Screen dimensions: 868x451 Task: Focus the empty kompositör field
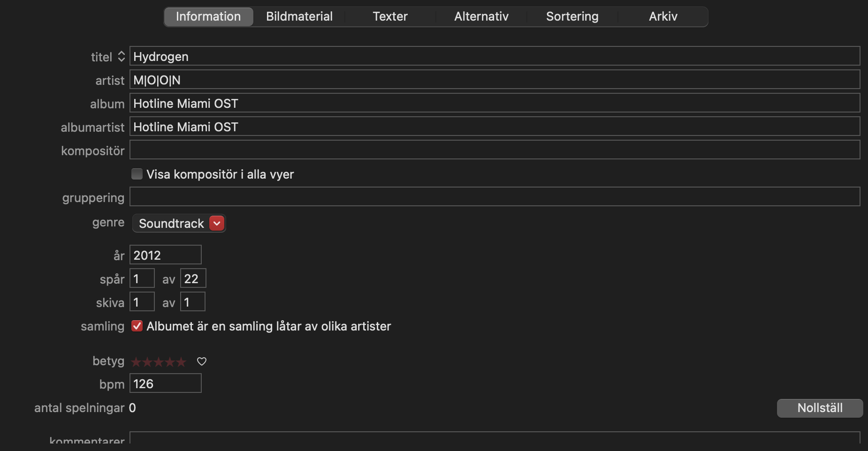495,150
